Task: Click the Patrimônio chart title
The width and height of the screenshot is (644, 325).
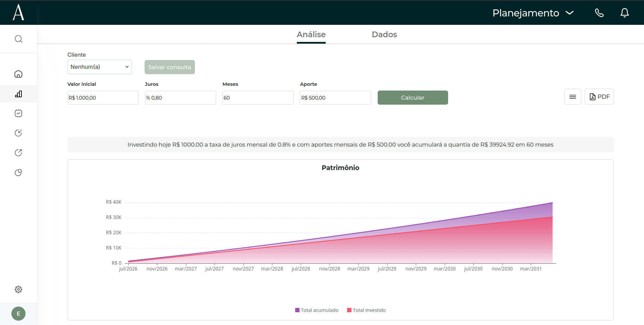Action: click(x=340, y=168)
